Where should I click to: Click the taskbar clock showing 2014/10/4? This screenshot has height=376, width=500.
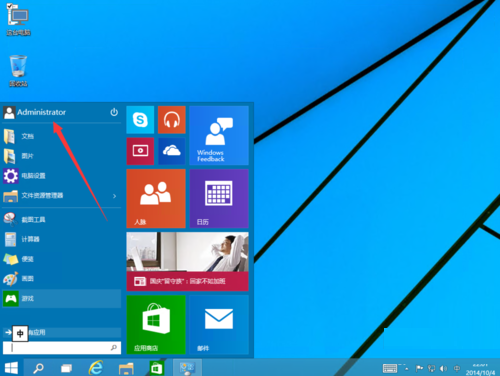pos(480,369)
